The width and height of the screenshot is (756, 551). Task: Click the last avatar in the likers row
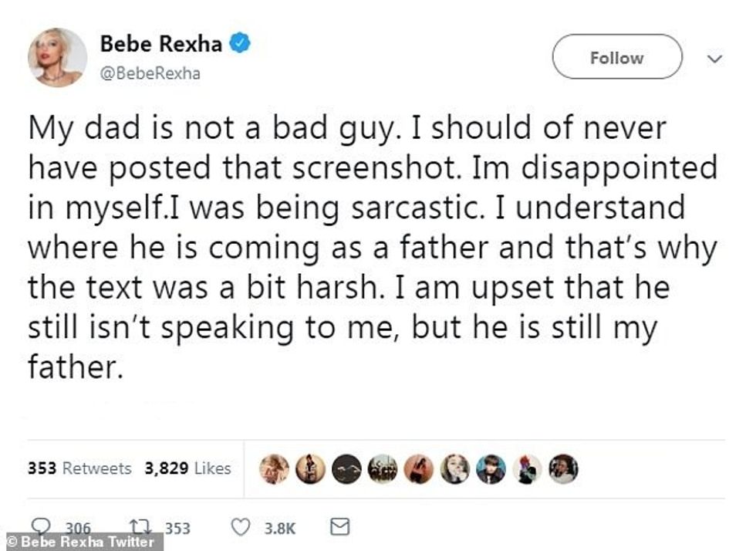click(562, 467)
